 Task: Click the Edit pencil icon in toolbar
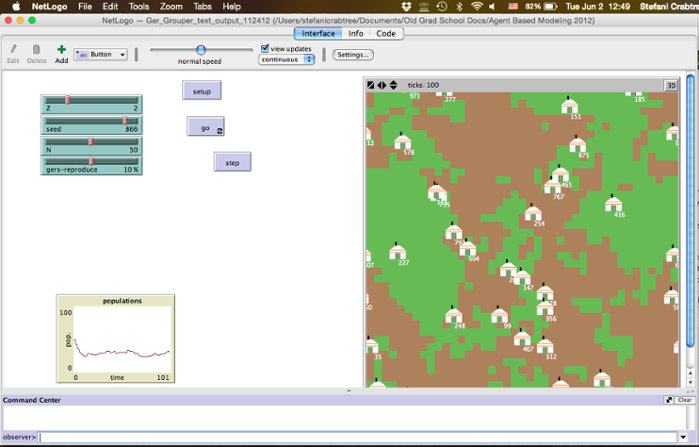13,49
